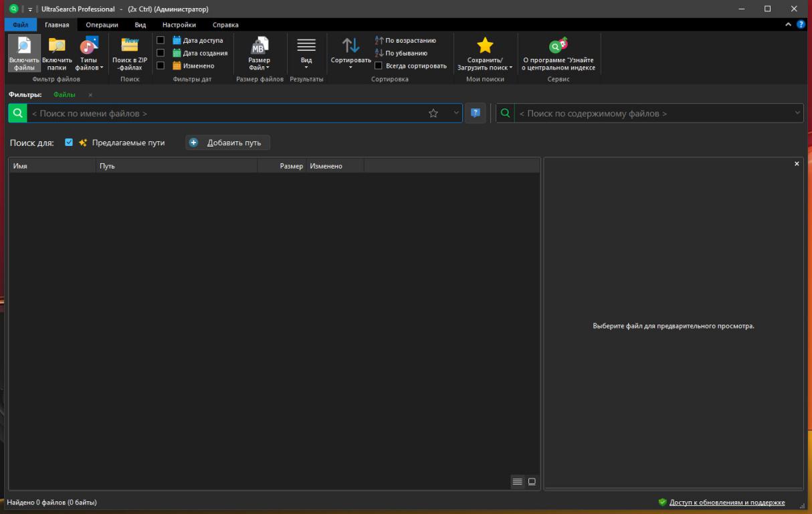This screenshot has width=812, height=514.
Task: Open the central index info icon
Action: click(x=558, y=46)
